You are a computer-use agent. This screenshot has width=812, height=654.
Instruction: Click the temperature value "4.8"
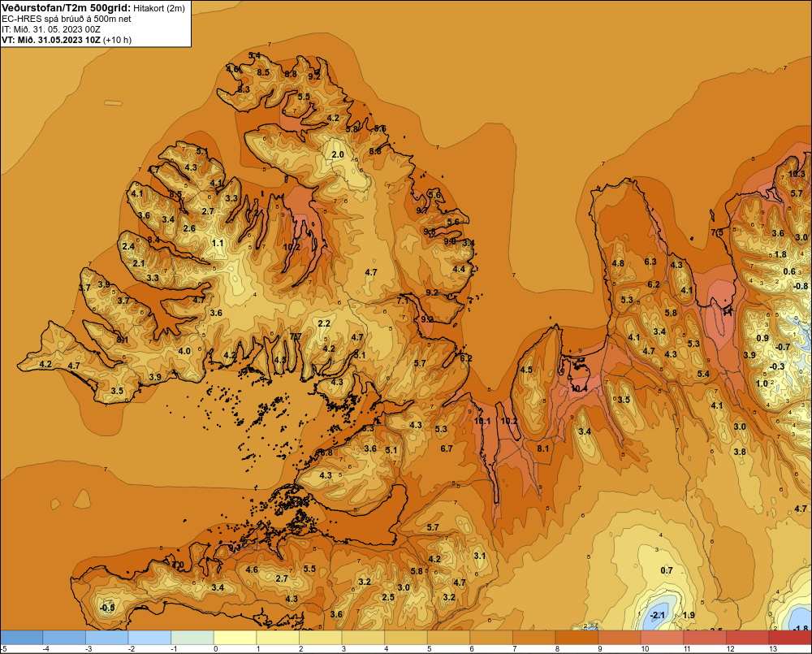618,263
